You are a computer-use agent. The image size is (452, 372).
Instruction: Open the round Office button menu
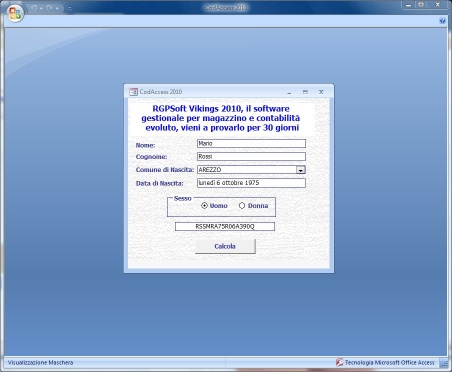tap(15, 13)
